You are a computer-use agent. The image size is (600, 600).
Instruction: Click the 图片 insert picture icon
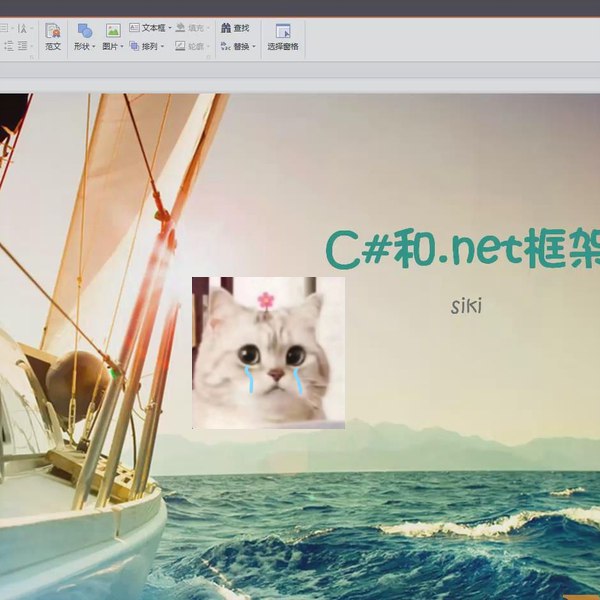[113, 31]
